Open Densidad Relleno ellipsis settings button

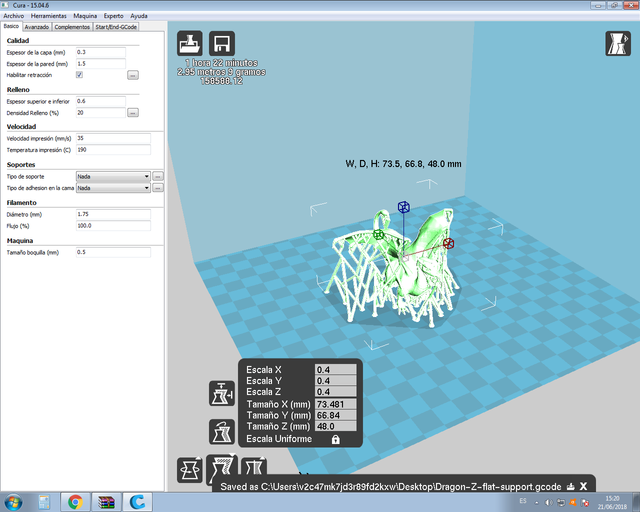[133, 112]
